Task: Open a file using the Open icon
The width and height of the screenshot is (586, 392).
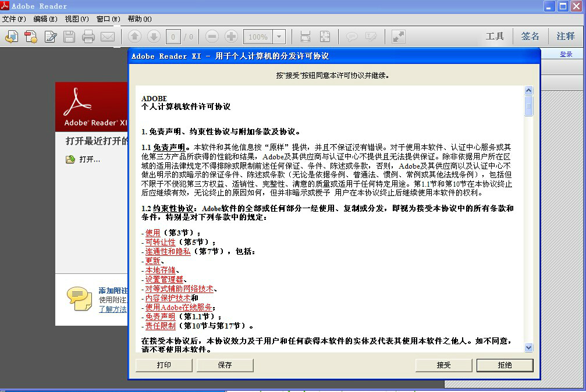Action: coord(12,36)
